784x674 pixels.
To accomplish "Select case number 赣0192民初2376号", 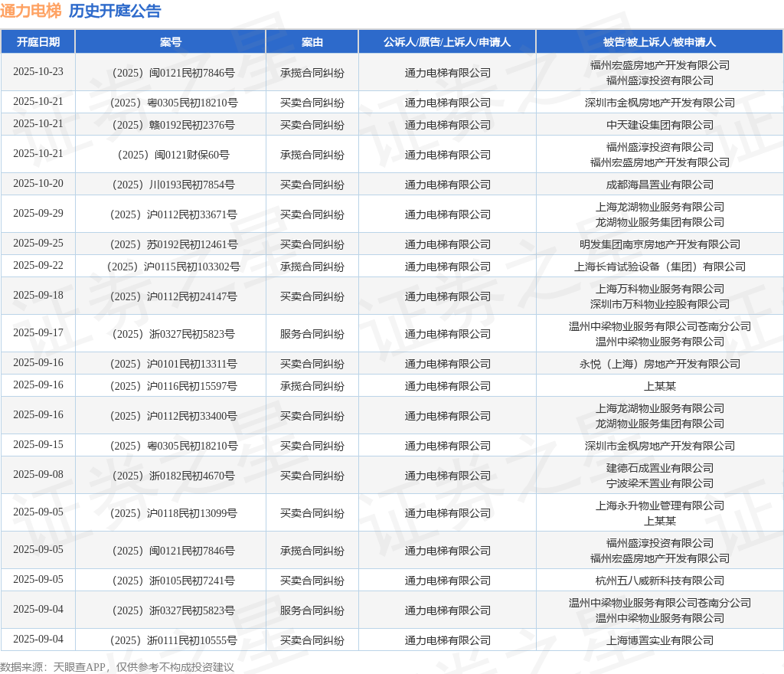I will tap(174, 125).
